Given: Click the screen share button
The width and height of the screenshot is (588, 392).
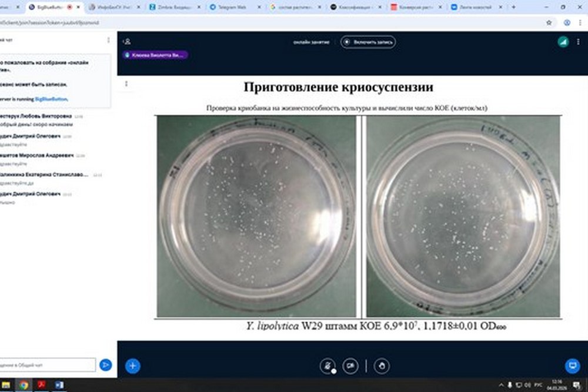Looking at the screenshot, I should (573, 366).
